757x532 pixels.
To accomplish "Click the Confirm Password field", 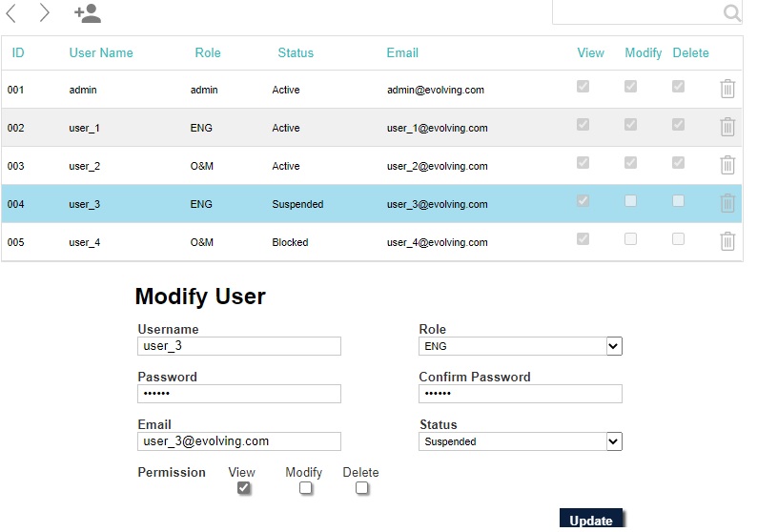I will tap(520, 394).
